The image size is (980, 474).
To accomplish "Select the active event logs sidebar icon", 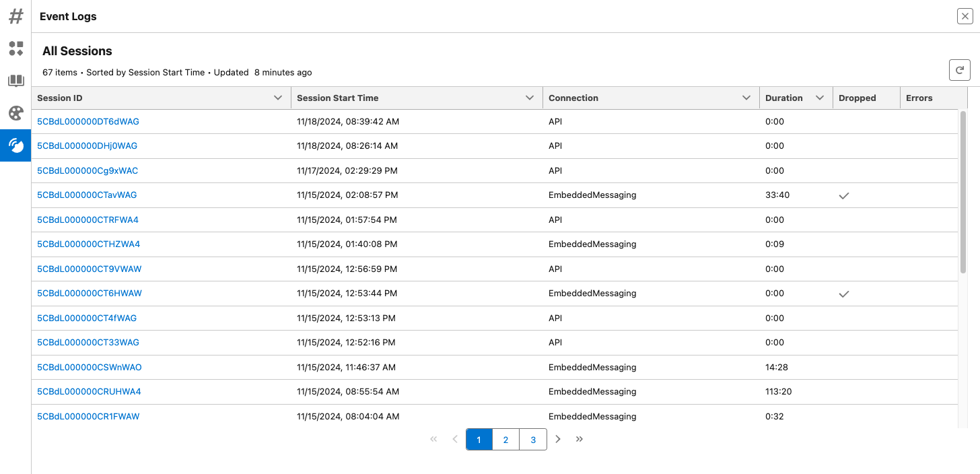I will click(x=15, y=145).
